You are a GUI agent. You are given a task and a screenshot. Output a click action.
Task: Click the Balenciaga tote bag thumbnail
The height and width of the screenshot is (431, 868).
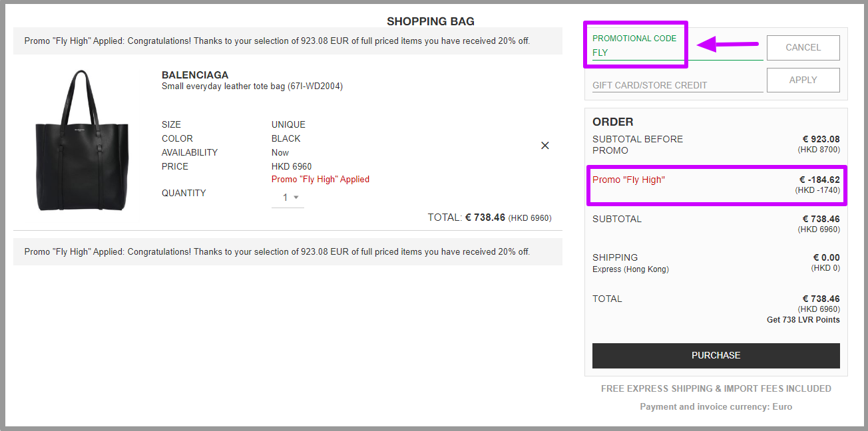click(x=83, y=141)
